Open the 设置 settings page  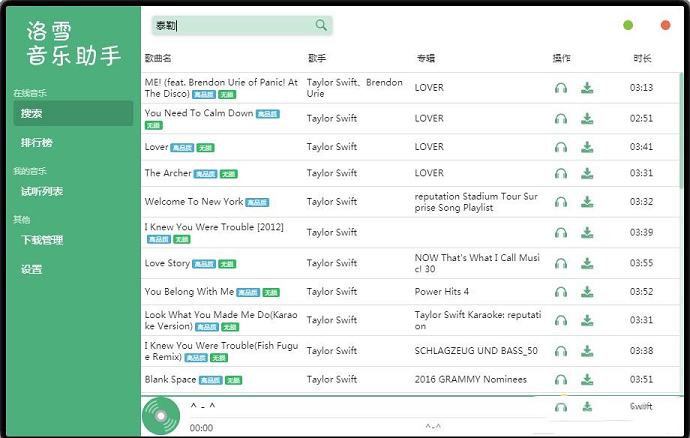(x=32, y=269)
